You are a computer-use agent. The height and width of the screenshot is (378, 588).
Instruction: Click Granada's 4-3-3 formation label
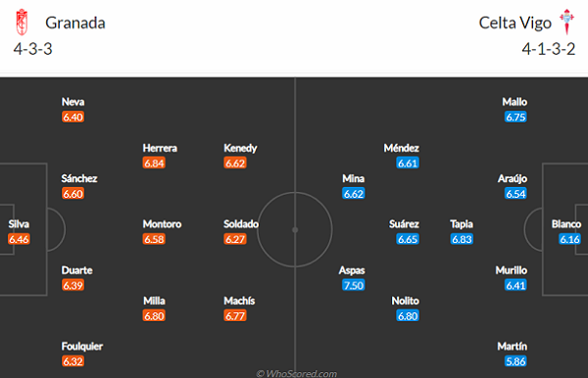[33, 49]
